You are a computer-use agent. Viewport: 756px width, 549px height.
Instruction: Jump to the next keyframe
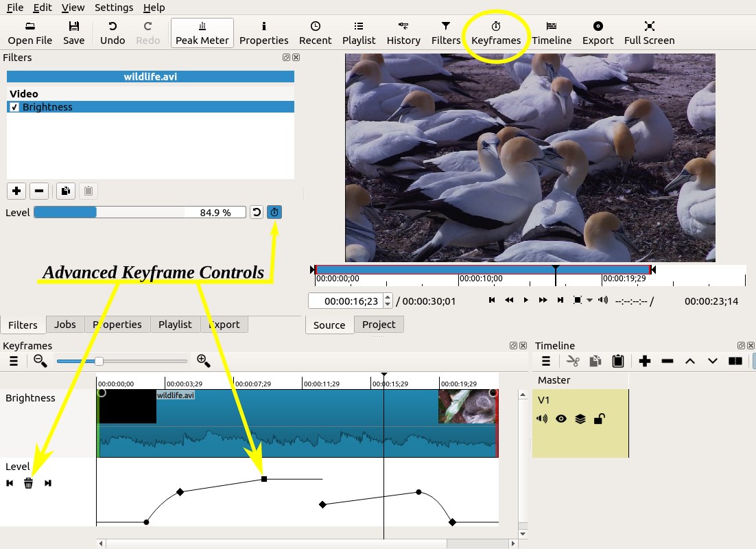tap(48, 483)
